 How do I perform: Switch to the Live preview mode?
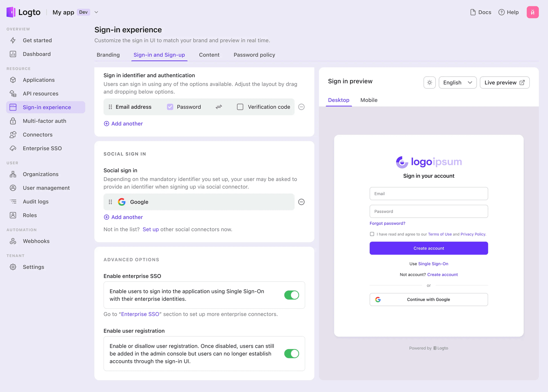click(x=504, y=82)
